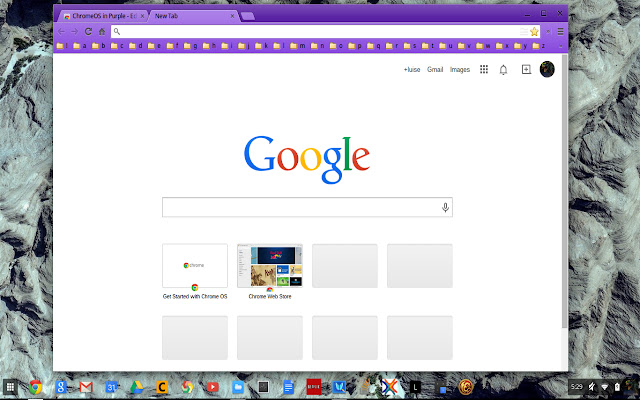Open Gmail from the shelf
The height and width of the screenshot is (400, 640).
(x=86, y=387)
